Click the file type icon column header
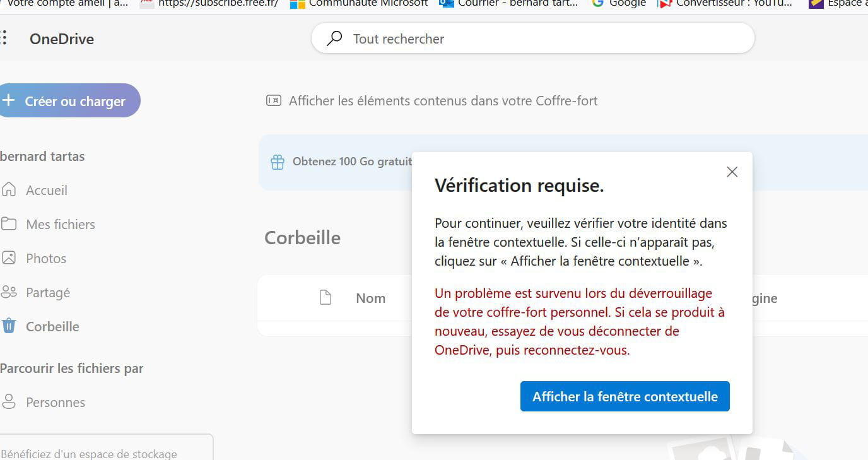This screenshot has width=868, height=460. coord(325,297)
